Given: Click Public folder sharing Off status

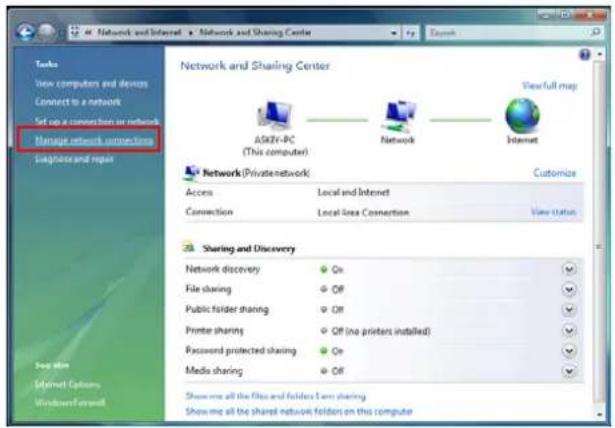Looking at the screenshot, I should tap(332, 310).
